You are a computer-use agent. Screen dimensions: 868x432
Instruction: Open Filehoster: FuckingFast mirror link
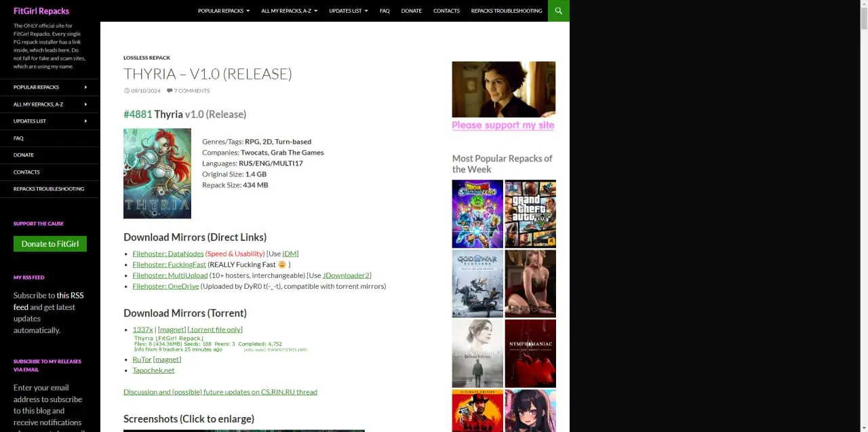pyautogui.click(x=170, y=264)
